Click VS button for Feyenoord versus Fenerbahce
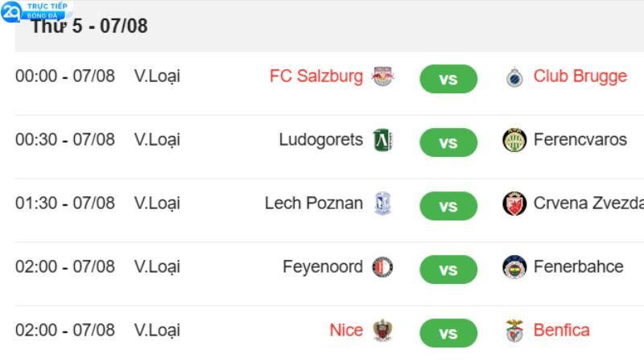 pyautogui.click(x=448, y=269)
